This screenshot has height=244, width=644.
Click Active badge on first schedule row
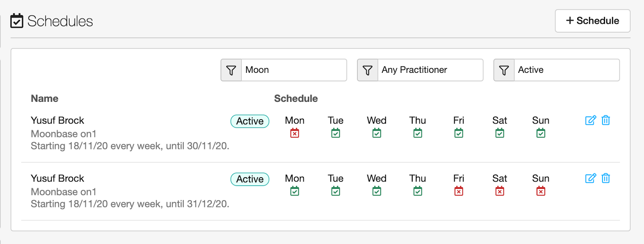coord(250,121)
